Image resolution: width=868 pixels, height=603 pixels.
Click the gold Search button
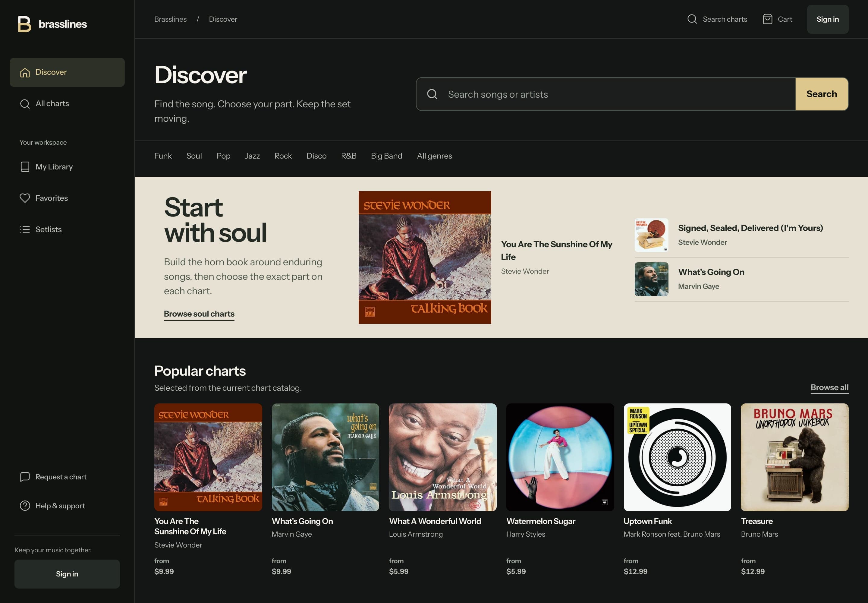(821, 94)
